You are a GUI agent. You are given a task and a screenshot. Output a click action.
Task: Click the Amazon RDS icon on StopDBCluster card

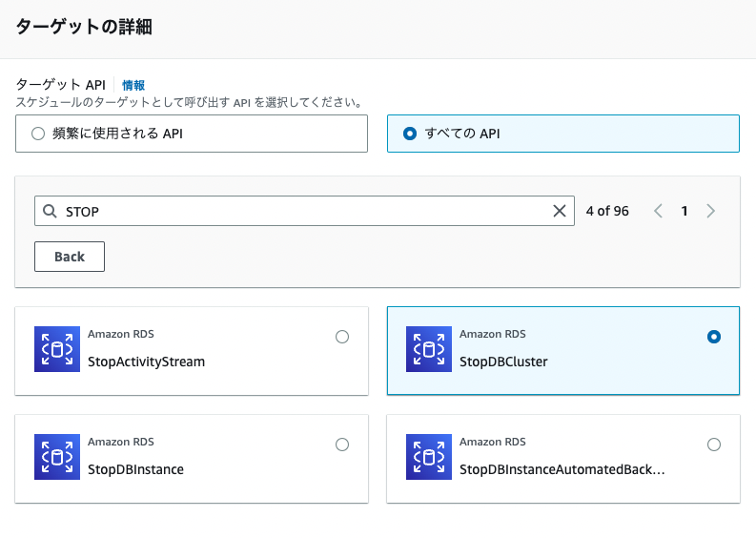pyautogui.click(x=429, y=349)
